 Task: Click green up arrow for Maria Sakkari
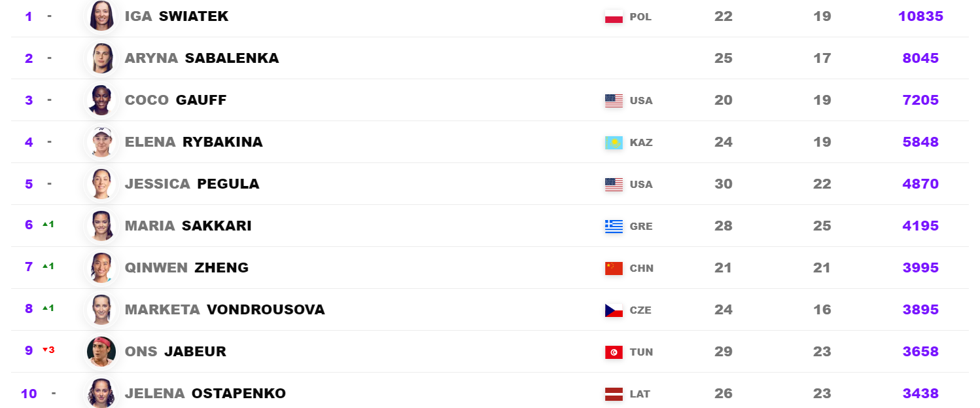[x=45, y=225]
